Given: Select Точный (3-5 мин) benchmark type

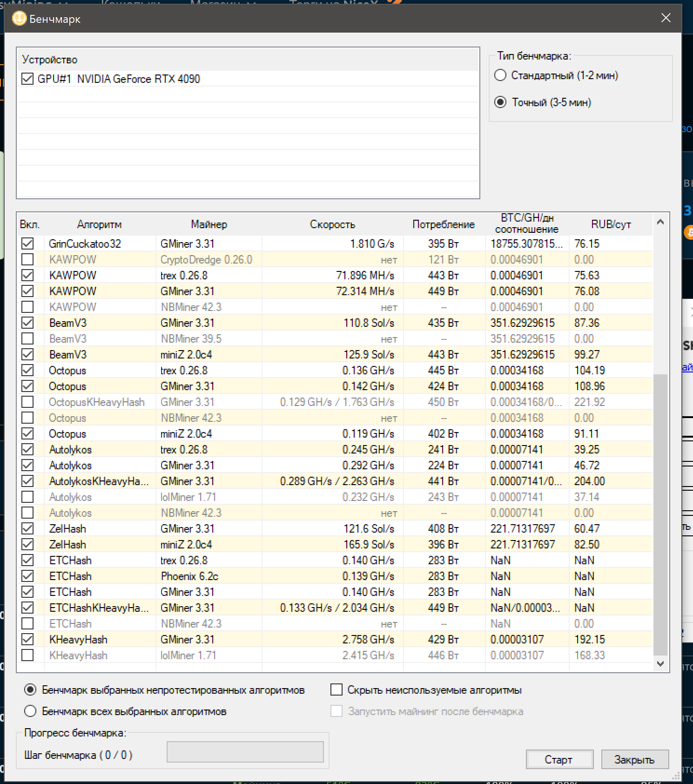Looking at the screenshot, I should pos(500,102).
